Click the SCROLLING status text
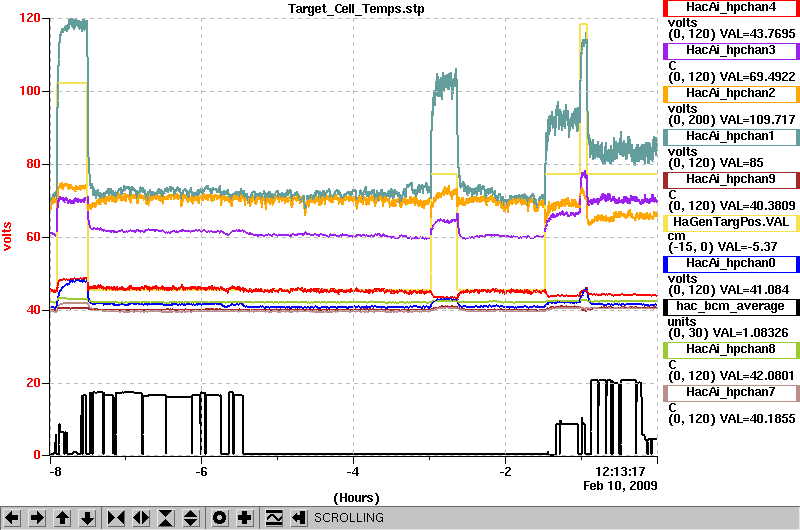Screen dimensions: 800x530 click(x=349, y=518)
